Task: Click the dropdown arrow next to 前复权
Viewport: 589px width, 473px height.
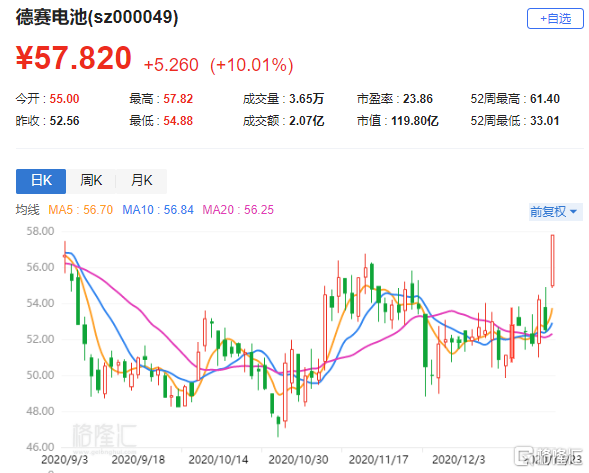Action: 574,212
